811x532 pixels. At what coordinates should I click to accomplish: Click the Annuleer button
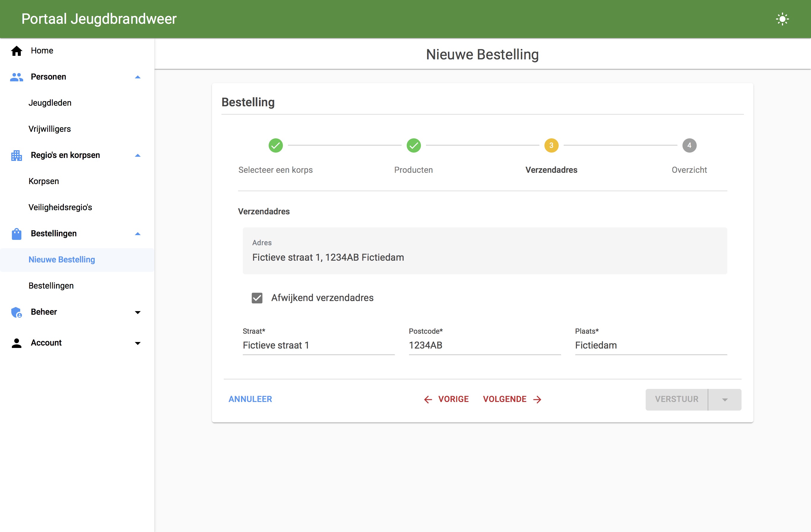(x=250, y=399)
